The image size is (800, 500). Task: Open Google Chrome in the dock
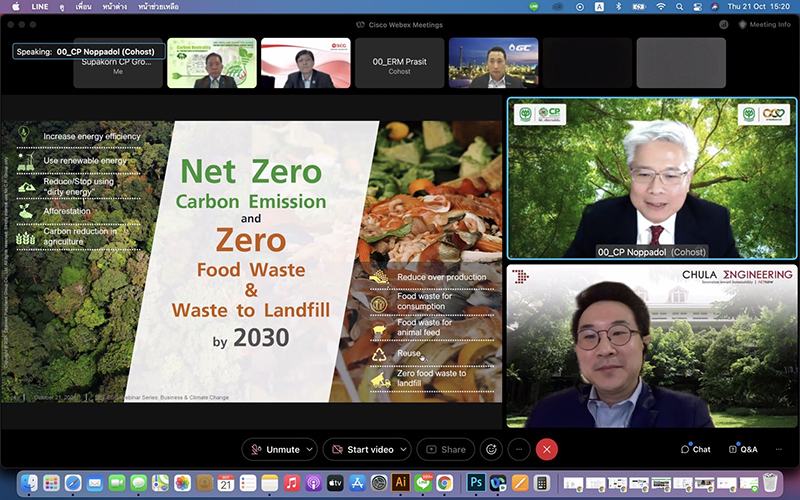(x=445, y=483)
